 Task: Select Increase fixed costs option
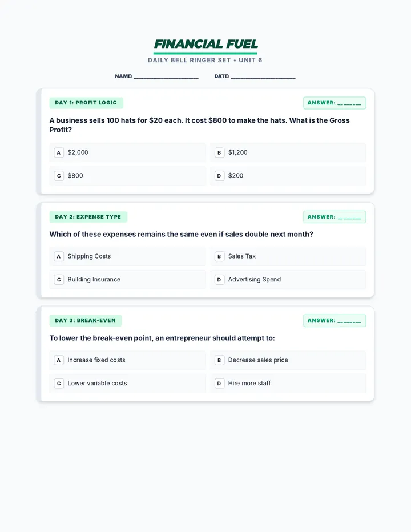click(x=128, y=360)
